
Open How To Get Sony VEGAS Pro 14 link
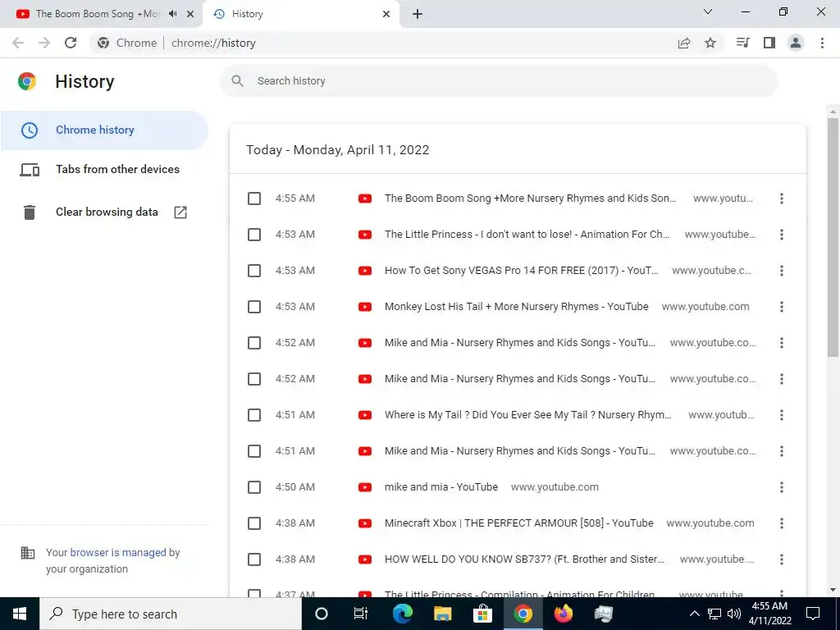click(x=521, y=271)
